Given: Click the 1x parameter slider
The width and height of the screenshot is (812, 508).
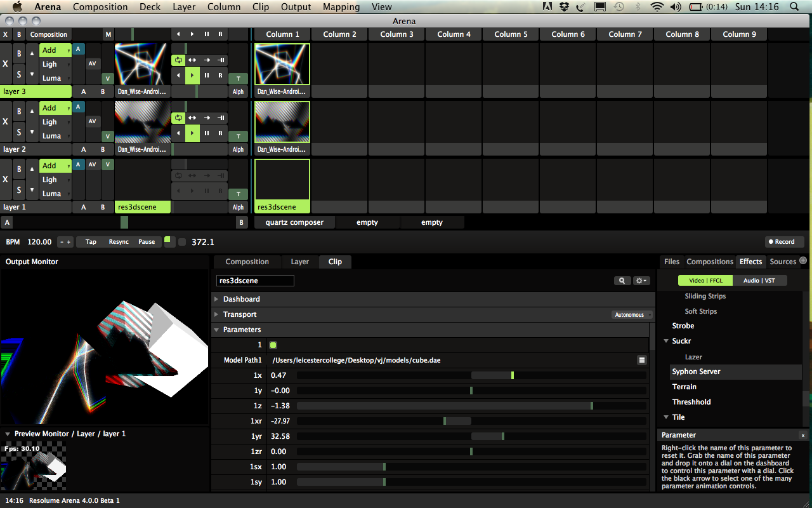Looking at the screenshot, I should pos(471,375).
